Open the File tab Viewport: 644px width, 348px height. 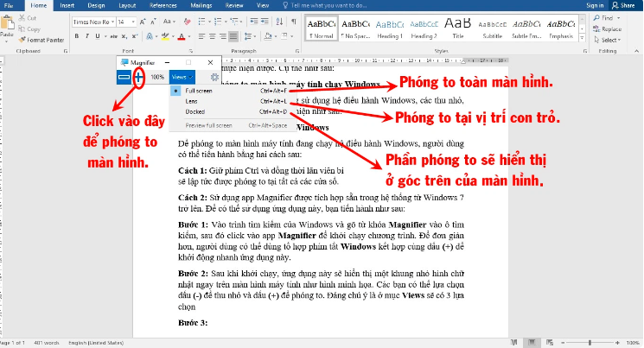tap(9, 5)
